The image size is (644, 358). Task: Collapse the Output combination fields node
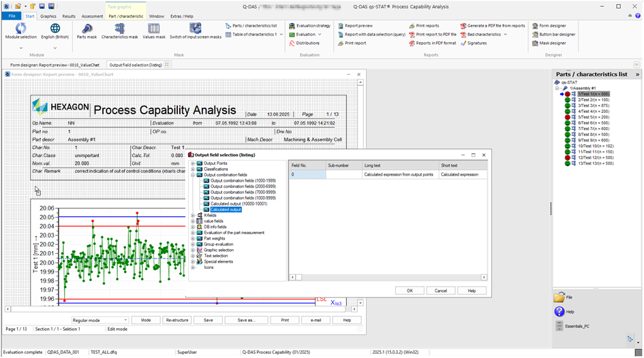point(193,175)
